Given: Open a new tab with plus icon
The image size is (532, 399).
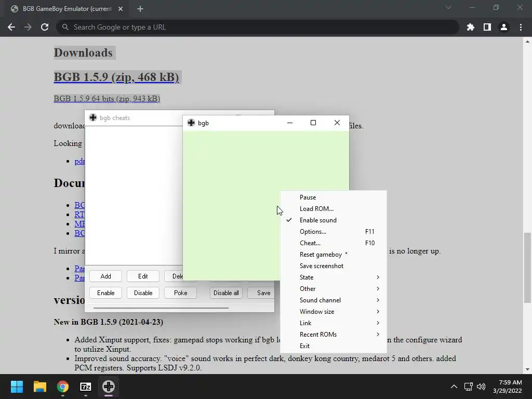Looking at the screenshot, I should [x=140, y=9].
